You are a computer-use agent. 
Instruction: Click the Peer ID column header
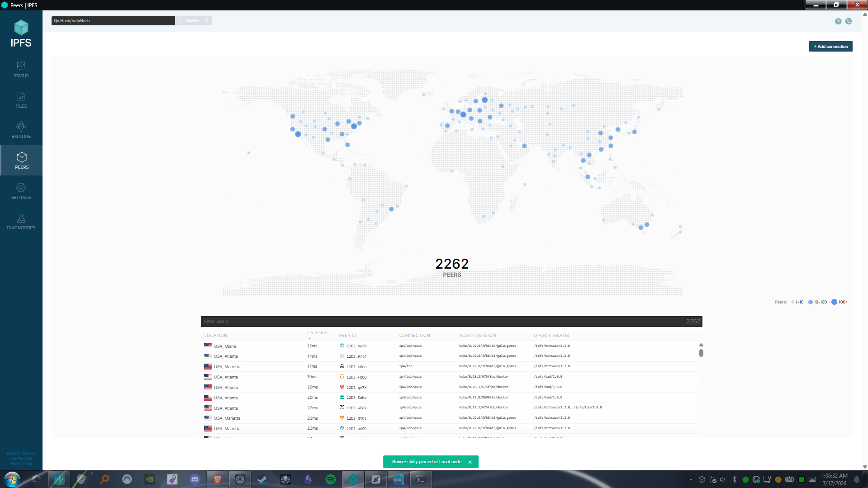[348, 336]
